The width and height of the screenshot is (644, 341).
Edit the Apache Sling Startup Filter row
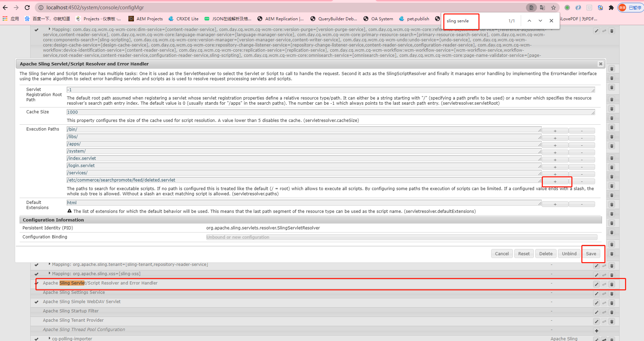[x=597, y=312]
